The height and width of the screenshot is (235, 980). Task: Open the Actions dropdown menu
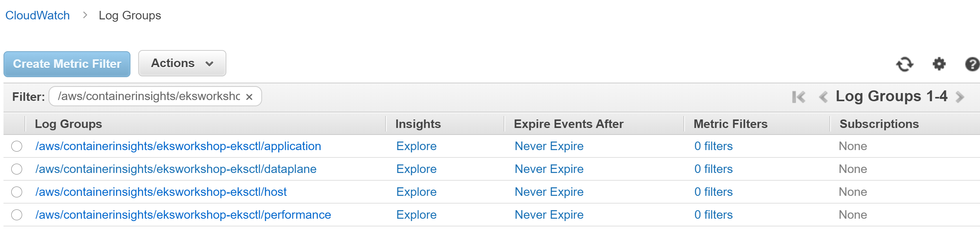point(182,63)
